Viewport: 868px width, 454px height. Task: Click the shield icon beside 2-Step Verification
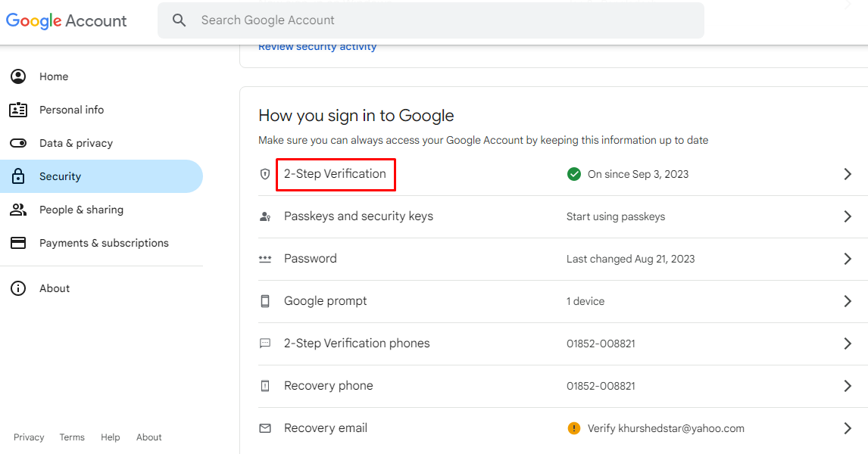265,174
